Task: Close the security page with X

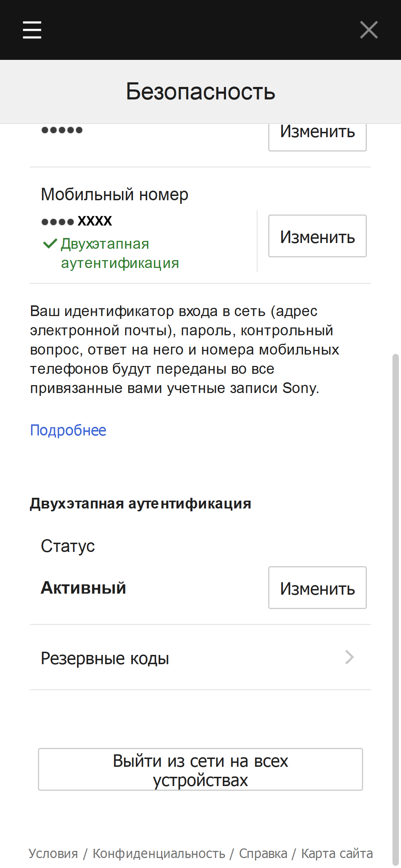Action: [369, 30]
